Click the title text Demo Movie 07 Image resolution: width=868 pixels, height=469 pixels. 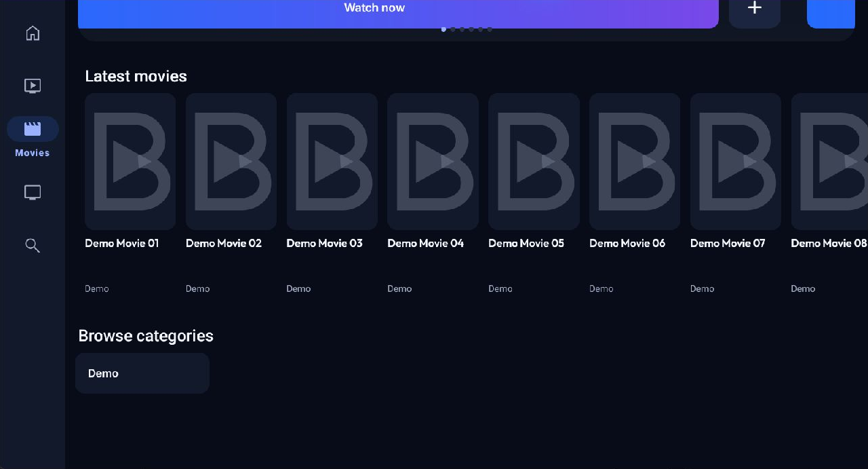point(728,243)
